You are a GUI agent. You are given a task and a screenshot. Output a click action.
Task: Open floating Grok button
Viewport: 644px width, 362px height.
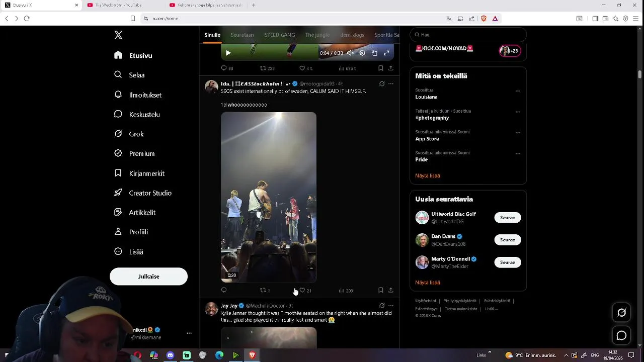pyautogui.click(x=622, y=313)
